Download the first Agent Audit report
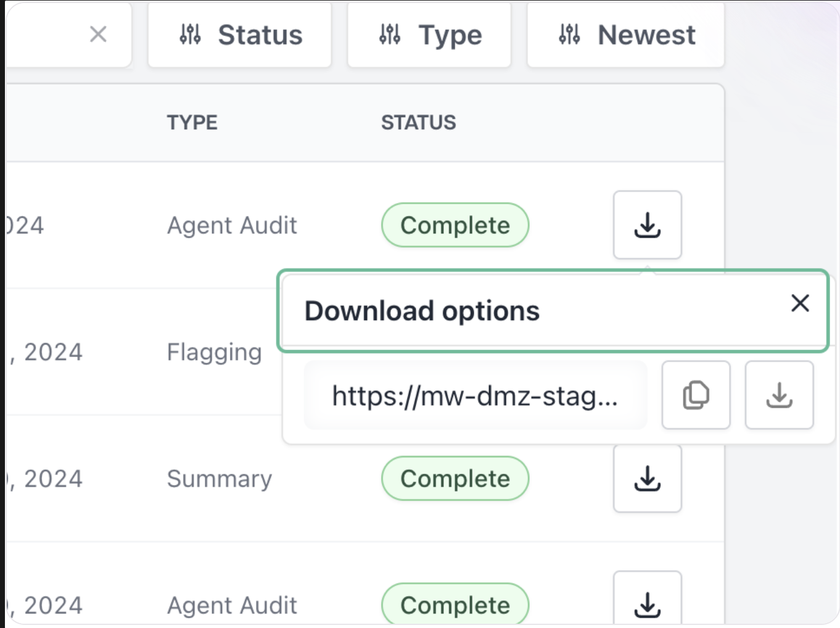This screenshot has width=840, height=628. coord(648,225)
